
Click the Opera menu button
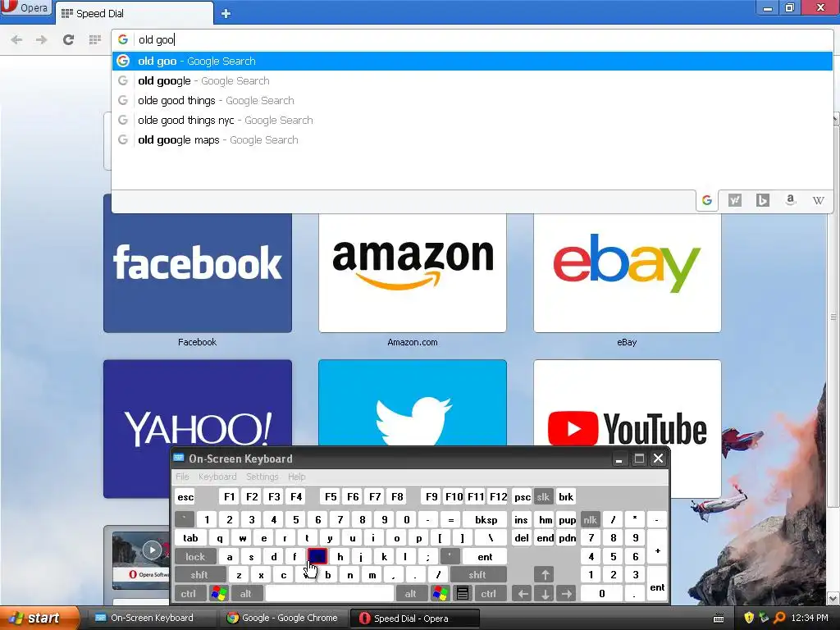[25, 8]
